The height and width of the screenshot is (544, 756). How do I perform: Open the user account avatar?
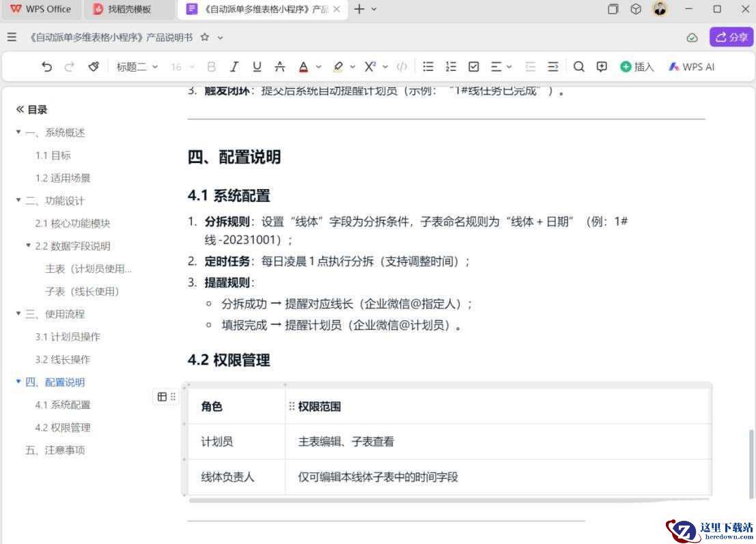pyautogui.click(x=660, y=9)
